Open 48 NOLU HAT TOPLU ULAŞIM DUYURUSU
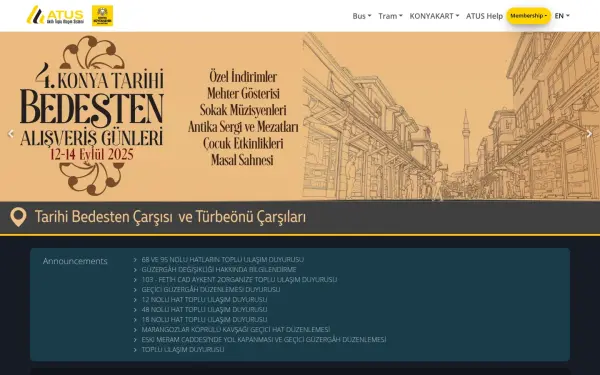 (x=204, y=309)
